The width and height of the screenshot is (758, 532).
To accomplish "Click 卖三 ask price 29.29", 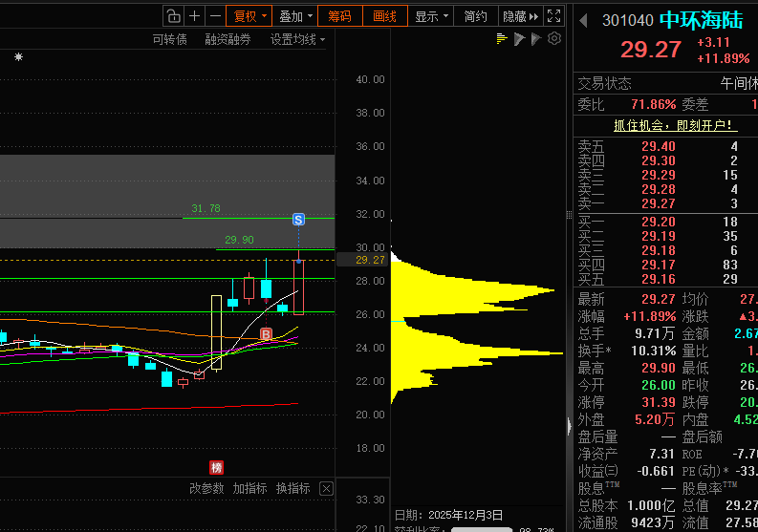I will point(658,175).
